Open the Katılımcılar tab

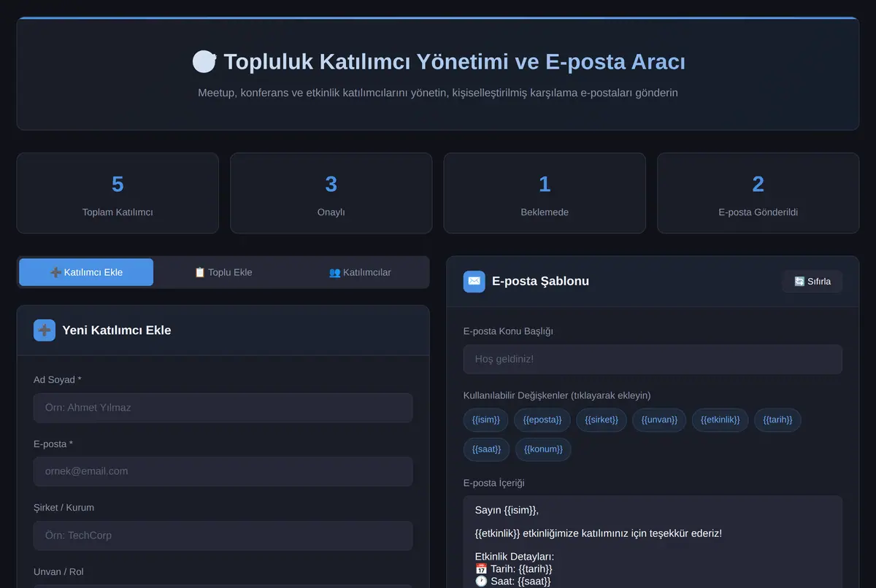tap(360, 272)
